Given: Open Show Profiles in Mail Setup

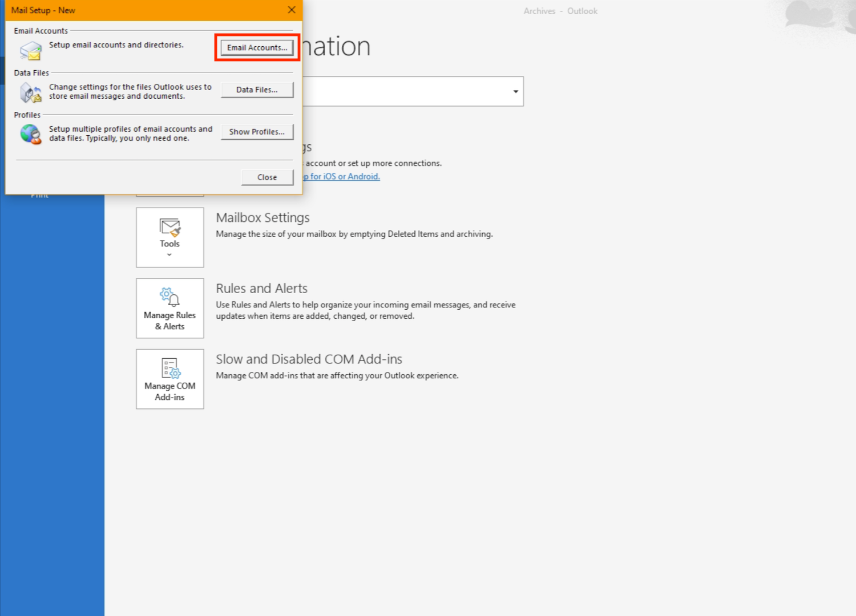Looking at the screenshot, I should (257, 132).
